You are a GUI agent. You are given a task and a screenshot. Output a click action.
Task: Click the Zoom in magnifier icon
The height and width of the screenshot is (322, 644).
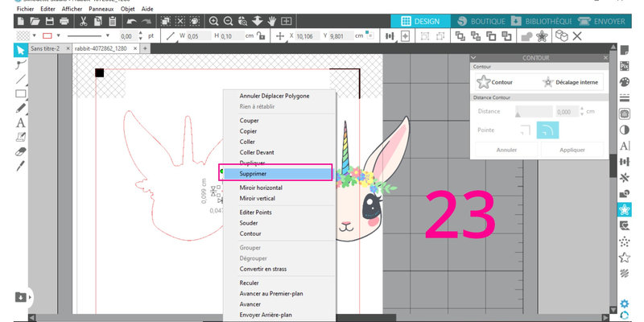[214, 21]
